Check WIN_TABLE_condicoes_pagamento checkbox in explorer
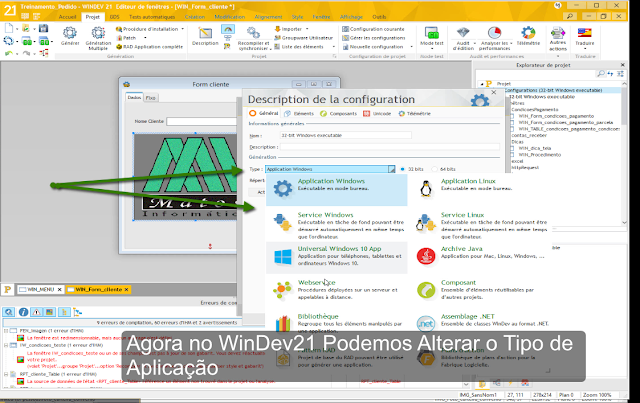The image size is (640, 403). (513, 129)
